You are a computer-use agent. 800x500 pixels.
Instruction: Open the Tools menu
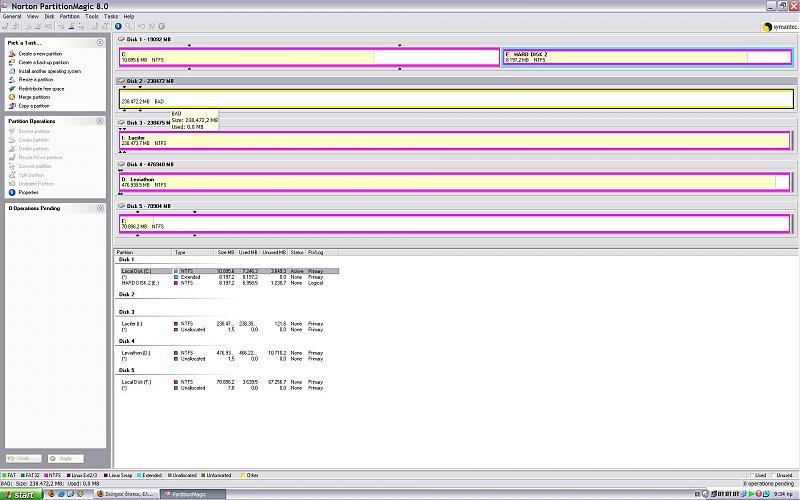tap(92, 16)
